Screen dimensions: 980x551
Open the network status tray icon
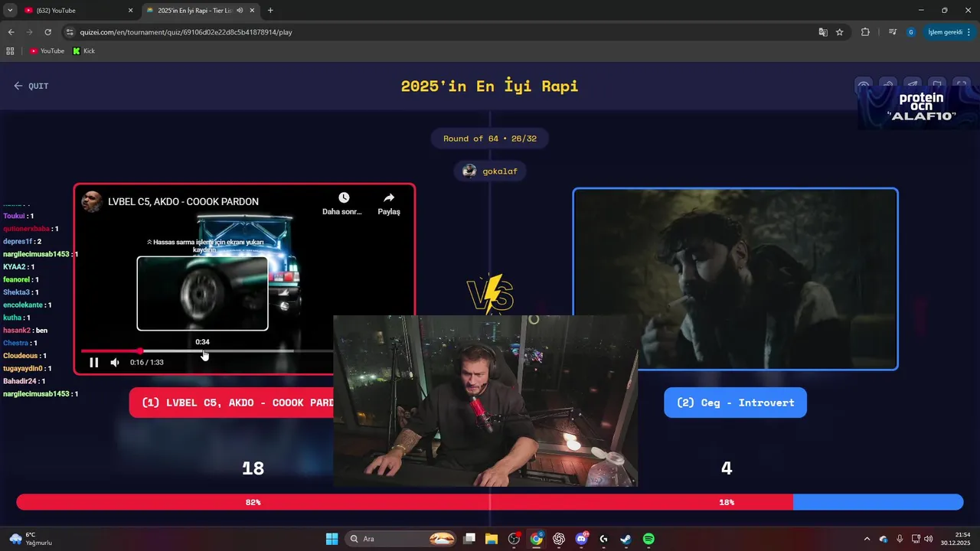tap(916, 539)
